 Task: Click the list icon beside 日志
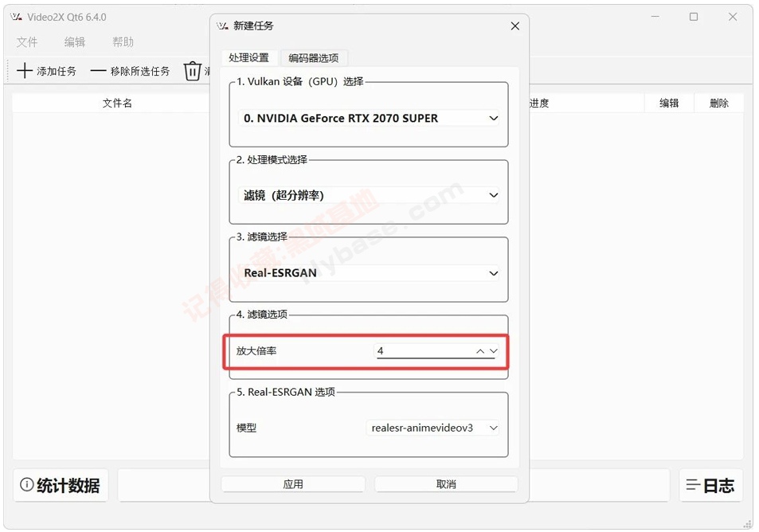tap(693, 485)
